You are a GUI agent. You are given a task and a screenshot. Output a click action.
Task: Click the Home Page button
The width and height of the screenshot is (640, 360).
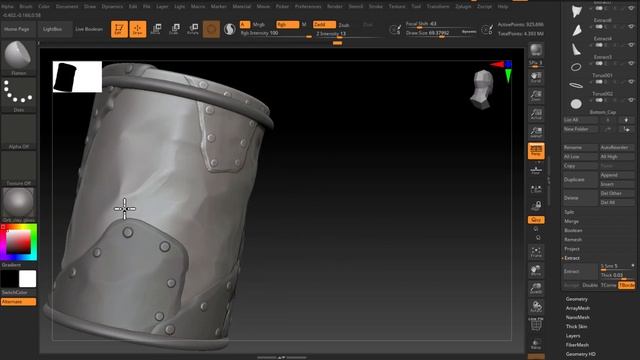click(x=17, y=29)
